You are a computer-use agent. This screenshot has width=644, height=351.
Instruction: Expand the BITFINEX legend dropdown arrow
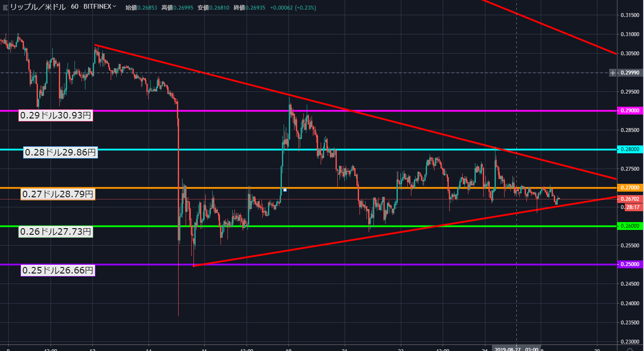pyautogui.click(x=114, y=7)
